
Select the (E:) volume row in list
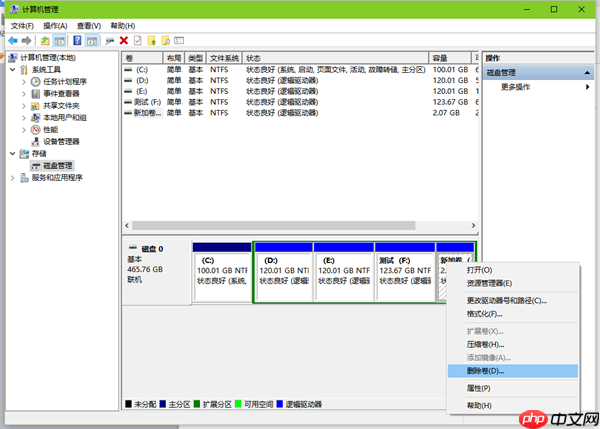300,91
